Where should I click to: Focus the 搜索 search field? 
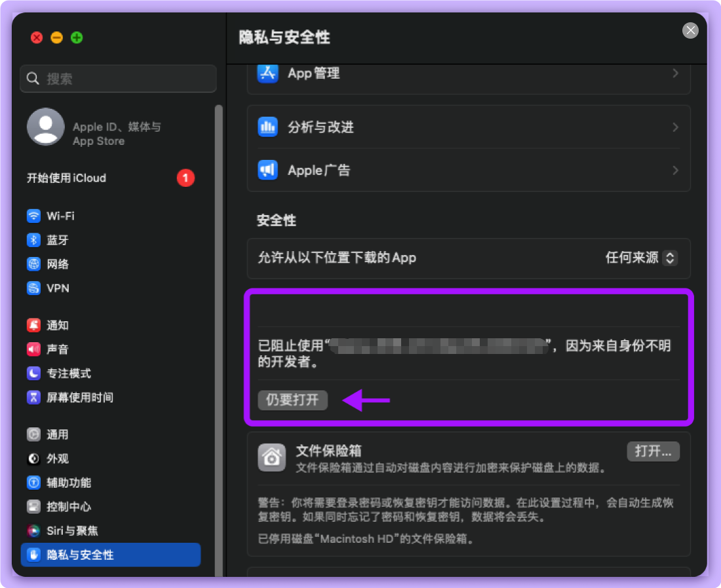[x=118, y=79]
